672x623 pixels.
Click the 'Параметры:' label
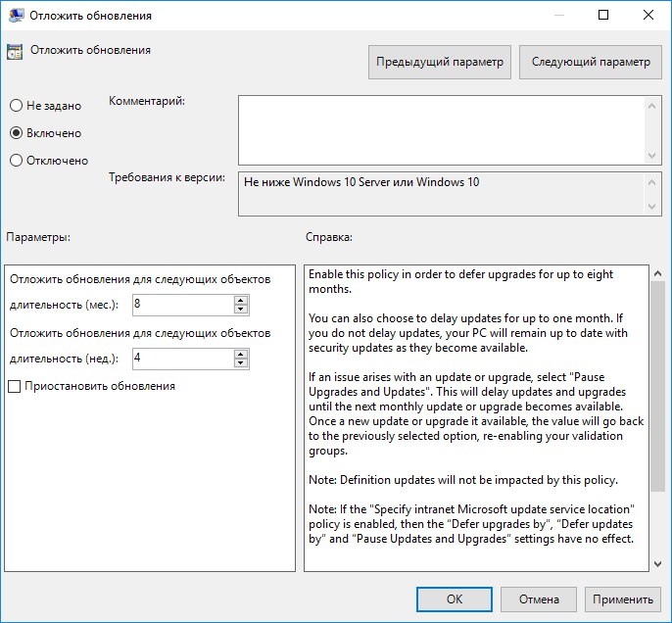click(38, 237)
